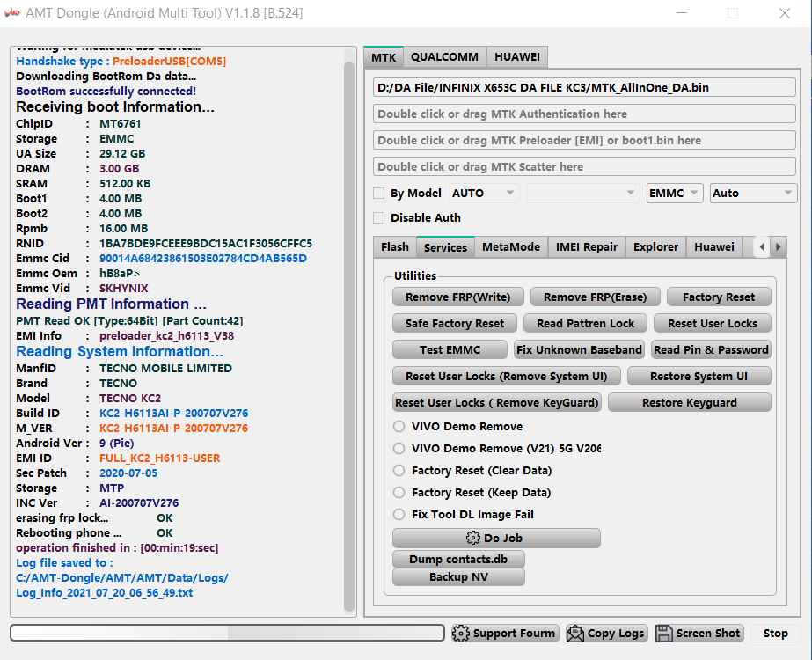Click Safe Factory Reset button
The height and width of the screenshot is (660, 812).
coord(455,323)
